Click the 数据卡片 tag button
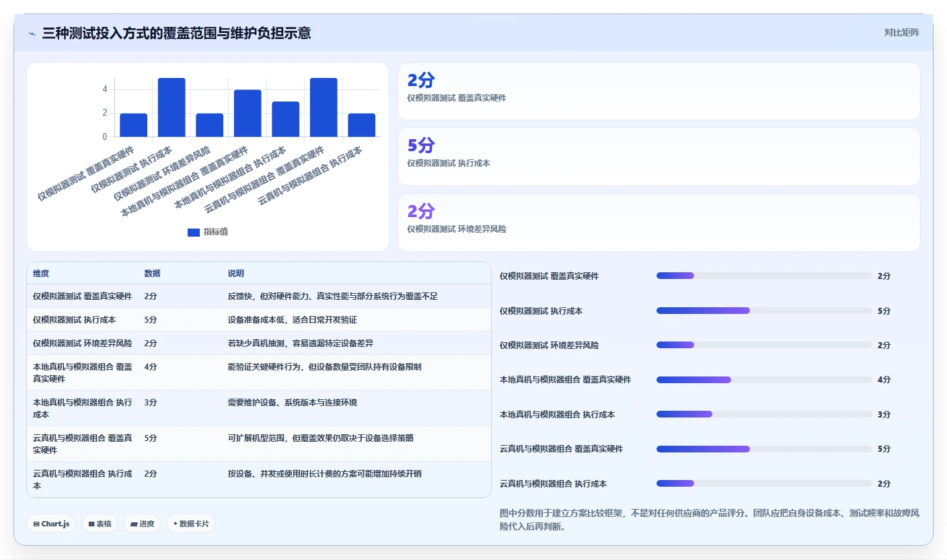The width and height of the screenshot is (947, 560). coord(191,524)
